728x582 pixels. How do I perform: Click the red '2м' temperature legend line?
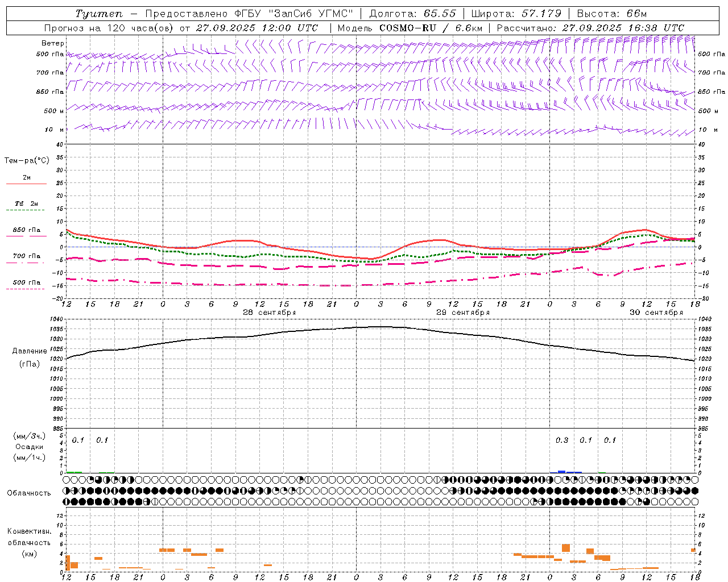tap(26, 184)
